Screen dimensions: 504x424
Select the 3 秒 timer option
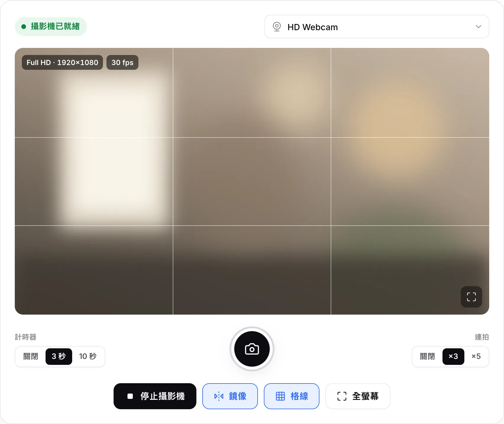pos(59,357)
